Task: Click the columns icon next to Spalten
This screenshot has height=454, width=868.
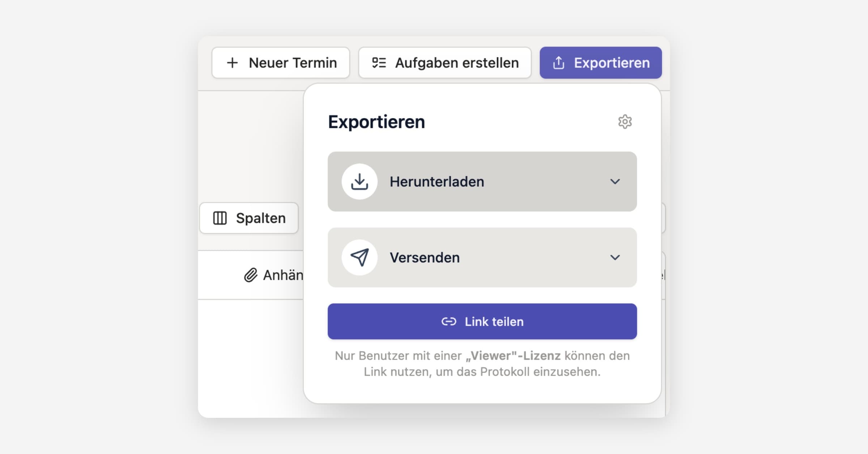Action: coord(220,218)
